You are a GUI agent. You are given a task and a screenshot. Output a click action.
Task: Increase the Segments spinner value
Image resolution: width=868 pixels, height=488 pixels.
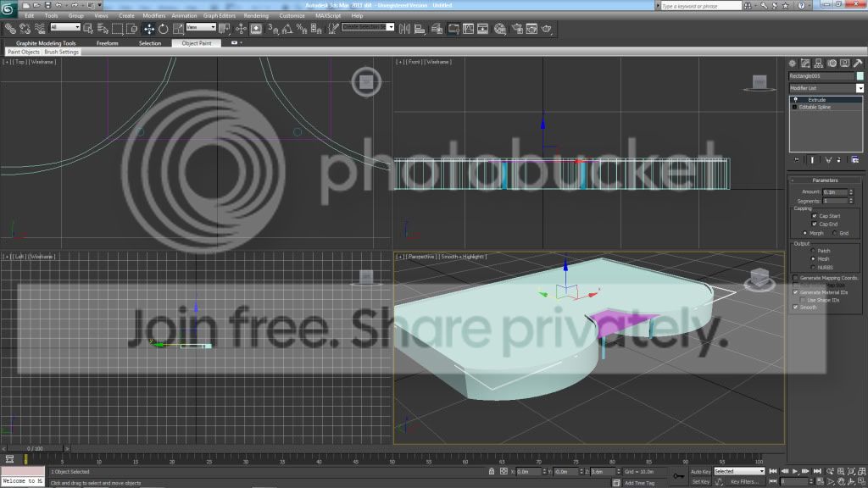(851, 199)
